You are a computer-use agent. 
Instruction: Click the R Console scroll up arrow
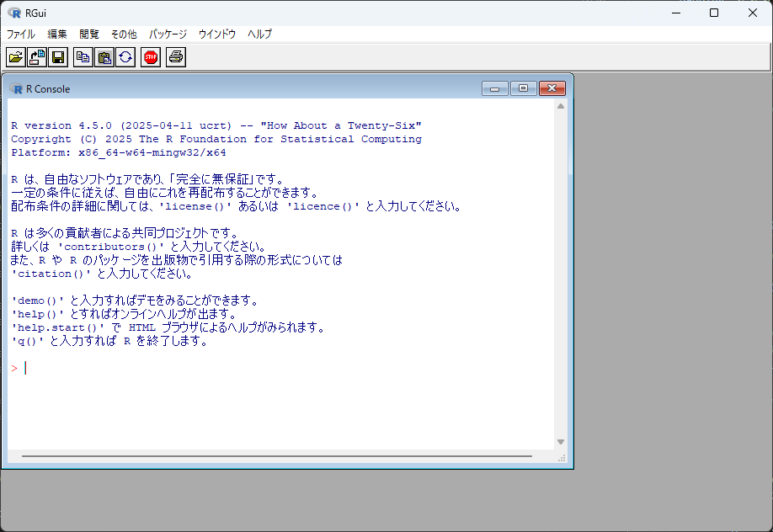coord(561,107)
